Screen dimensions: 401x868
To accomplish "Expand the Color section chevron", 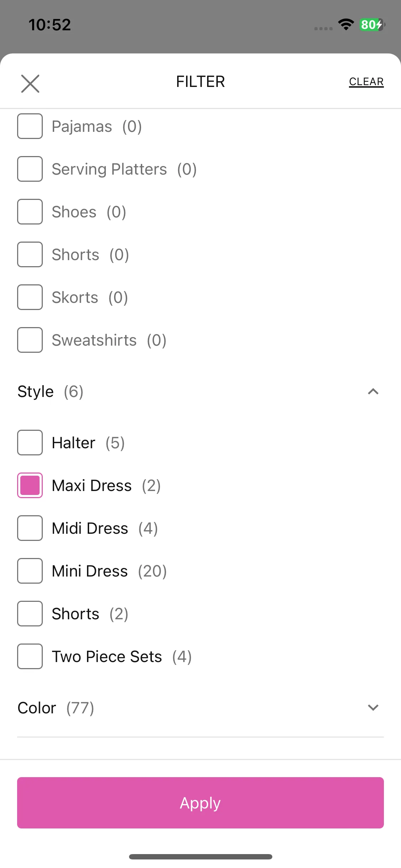I will 373,708.
